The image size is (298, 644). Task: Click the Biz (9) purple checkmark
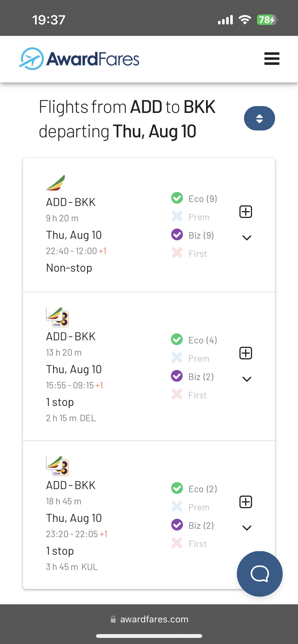coord(177,235)
